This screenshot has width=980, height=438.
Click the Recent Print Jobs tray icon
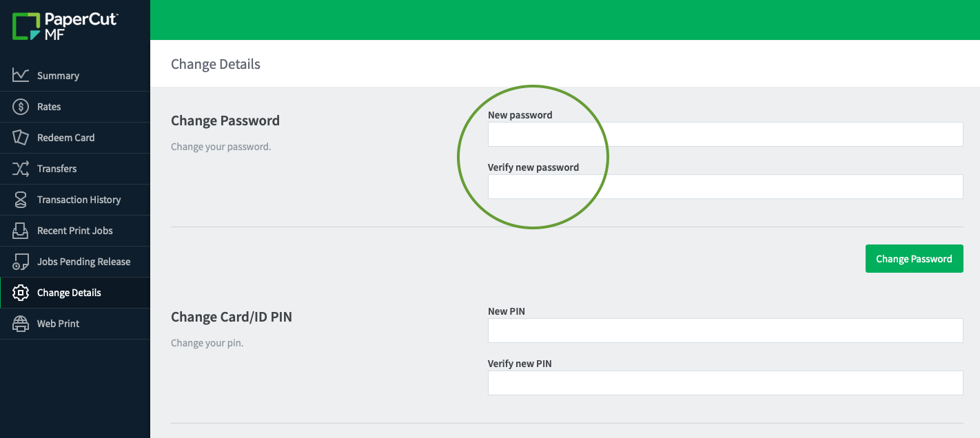tap(21, 230)
